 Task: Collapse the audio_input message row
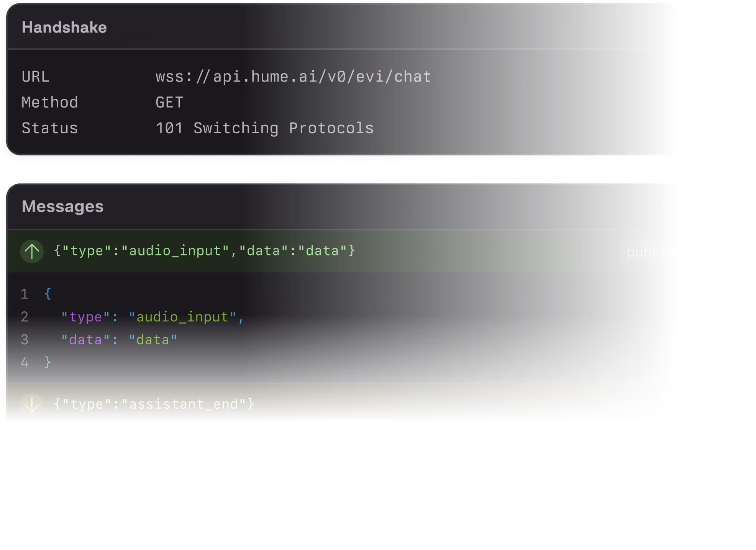click(x=204, y=251)
